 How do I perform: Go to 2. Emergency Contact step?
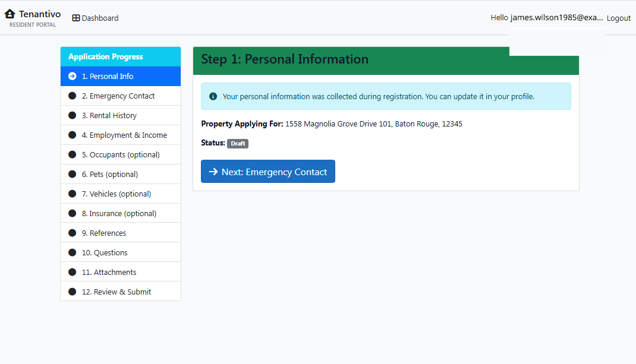(121, 96)
